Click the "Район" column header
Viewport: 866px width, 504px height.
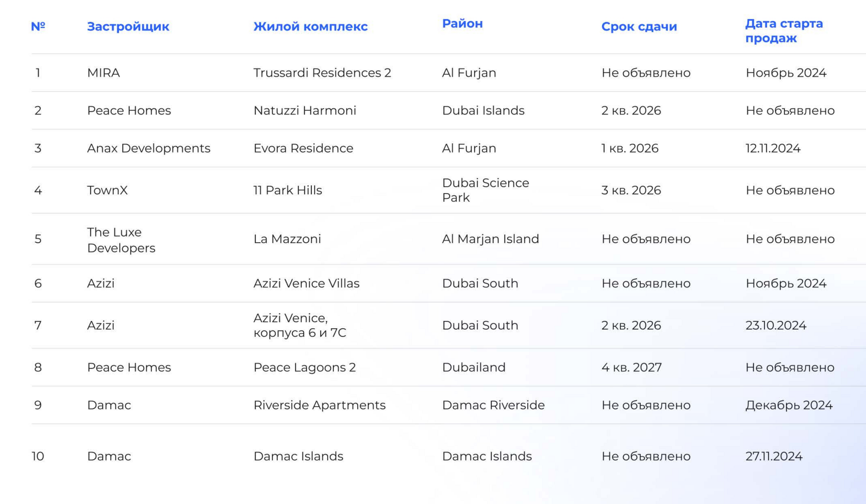tap(462, 24)
